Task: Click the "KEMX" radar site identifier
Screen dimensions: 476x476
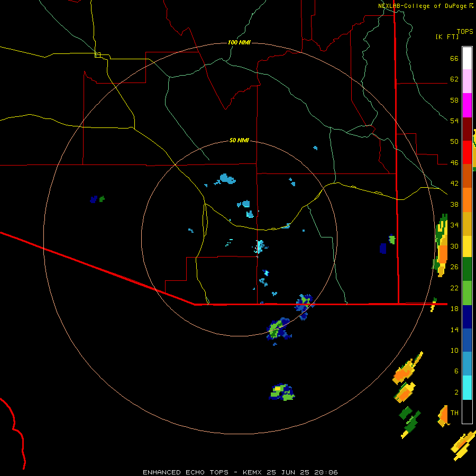Action: 253,472
